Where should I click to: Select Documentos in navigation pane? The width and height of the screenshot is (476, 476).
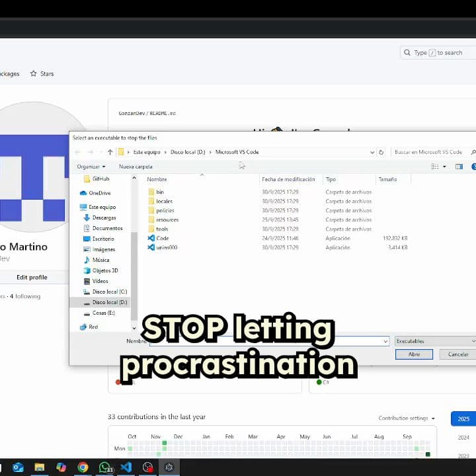pos(103,228)
